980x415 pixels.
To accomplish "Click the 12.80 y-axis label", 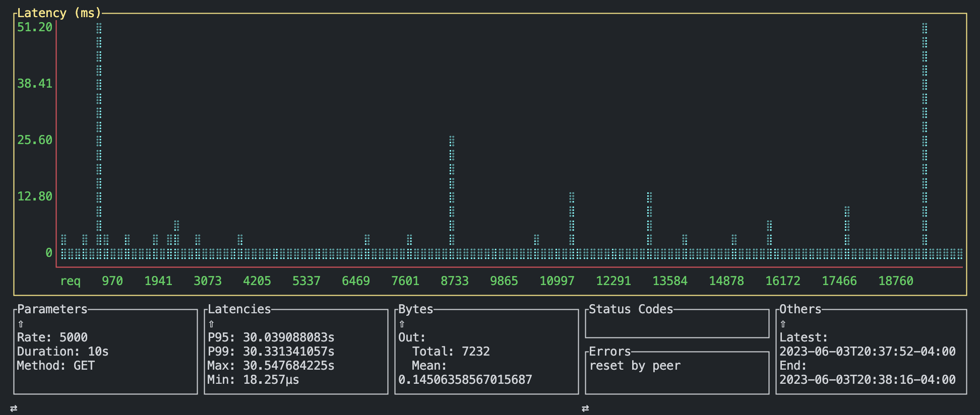I will coord(35,196).
